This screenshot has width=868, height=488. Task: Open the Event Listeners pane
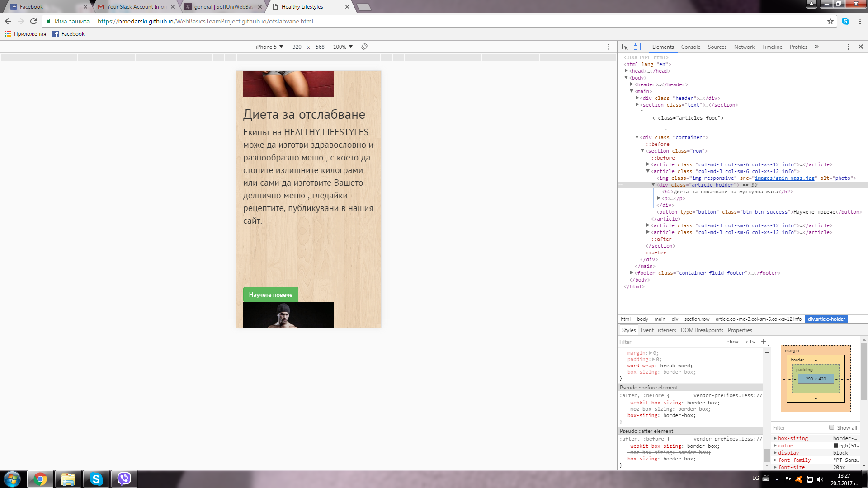coord(658,330)
